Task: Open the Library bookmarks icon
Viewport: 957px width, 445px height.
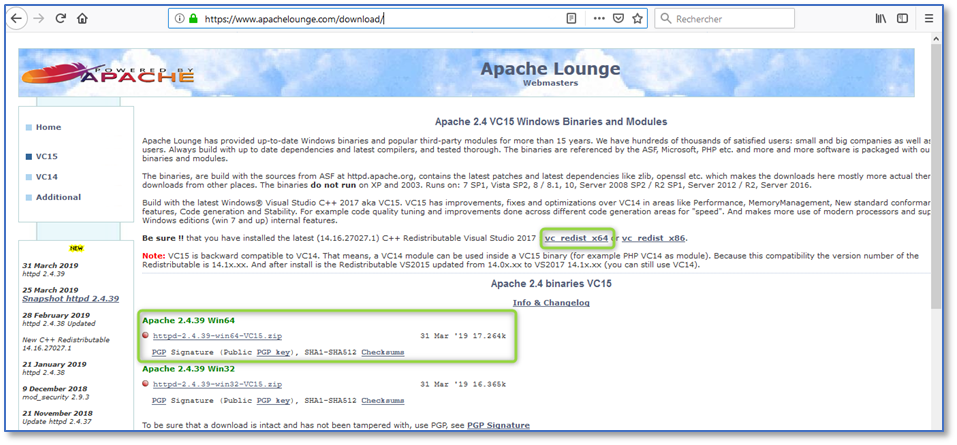Action: pos(881,18)
